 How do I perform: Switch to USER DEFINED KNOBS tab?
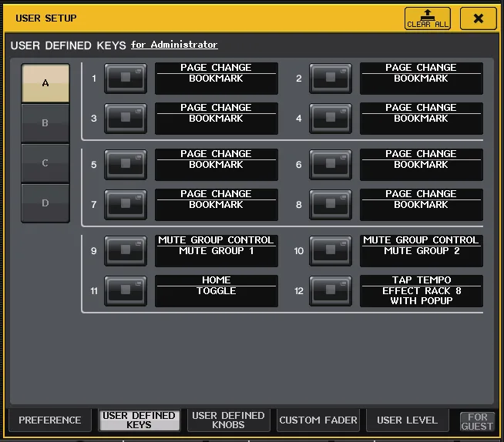click(228, 420)
